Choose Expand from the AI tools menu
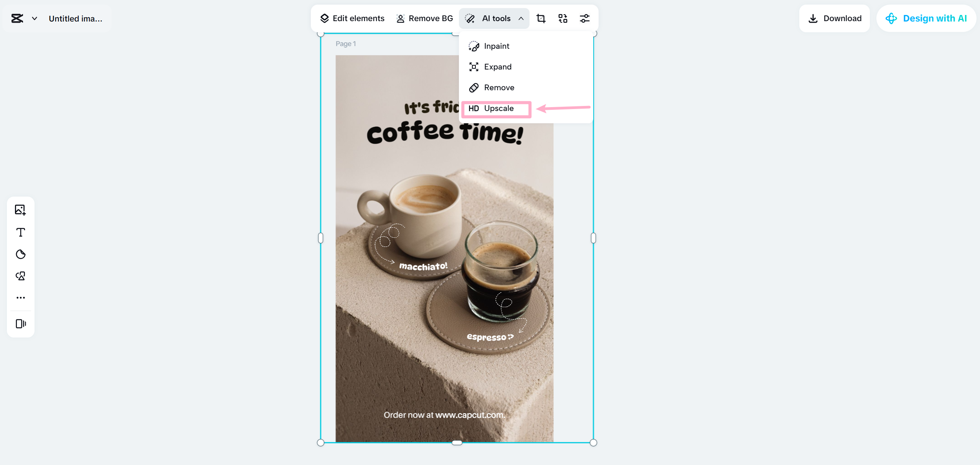The image size is (980, 465). 498,66
